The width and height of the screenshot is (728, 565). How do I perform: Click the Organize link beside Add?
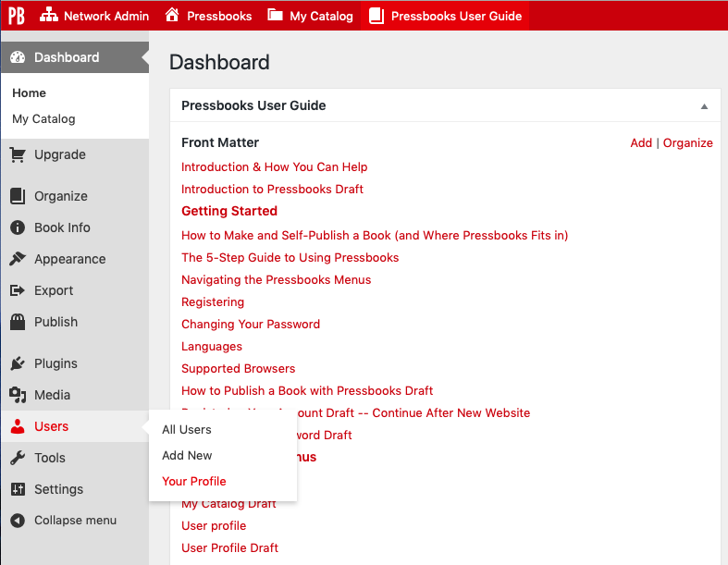point(687,143)
